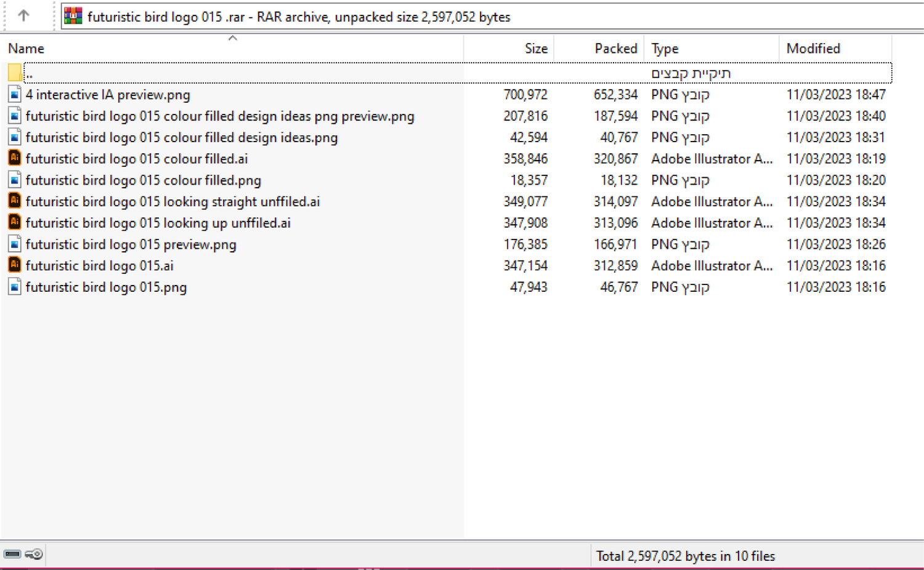Viewport: 924px width, 570px height.
Task: Sort files by the Size column header
Action: tap(535, 49)
